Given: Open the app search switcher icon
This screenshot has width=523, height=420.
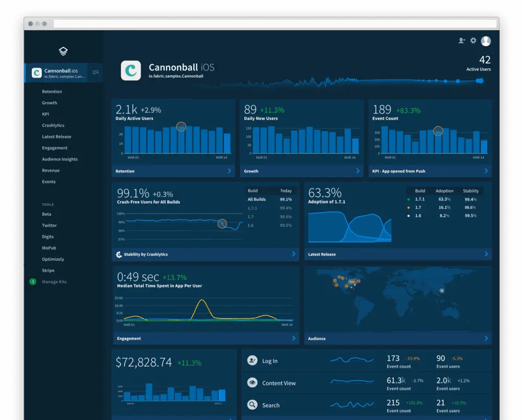Looking at the screenshot, I should (95, 72).
